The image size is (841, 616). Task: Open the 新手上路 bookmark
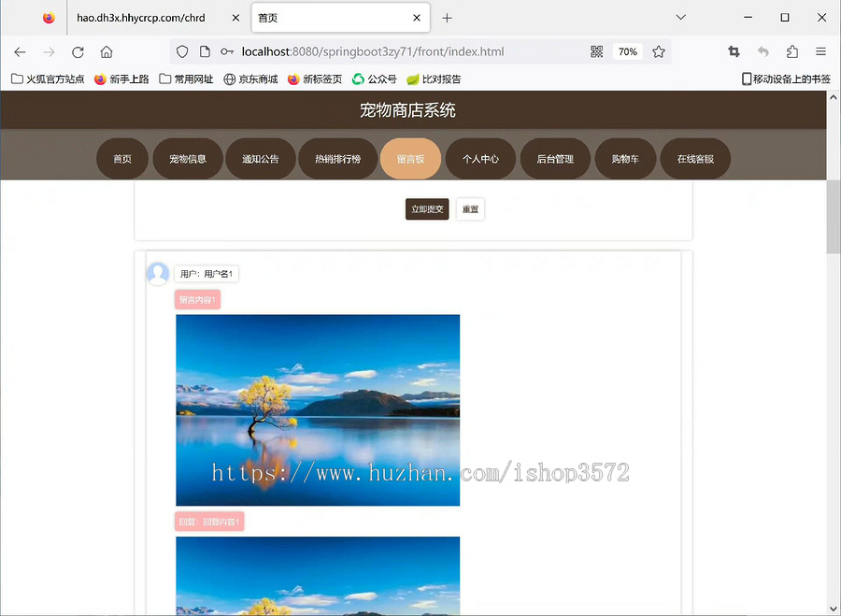(121, 79)
